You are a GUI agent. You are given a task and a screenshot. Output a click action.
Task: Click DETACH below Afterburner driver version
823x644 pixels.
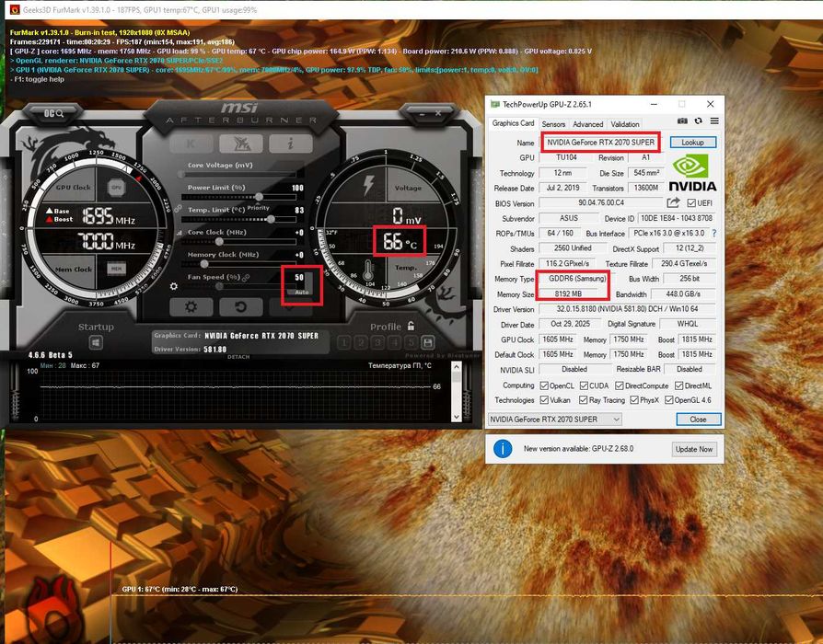pyautogui.click(x=238, y=357)
